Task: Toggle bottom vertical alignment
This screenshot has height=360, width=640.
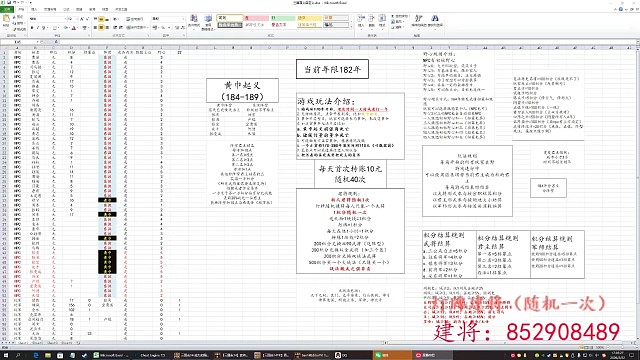Action: click(x=107, y=19)
